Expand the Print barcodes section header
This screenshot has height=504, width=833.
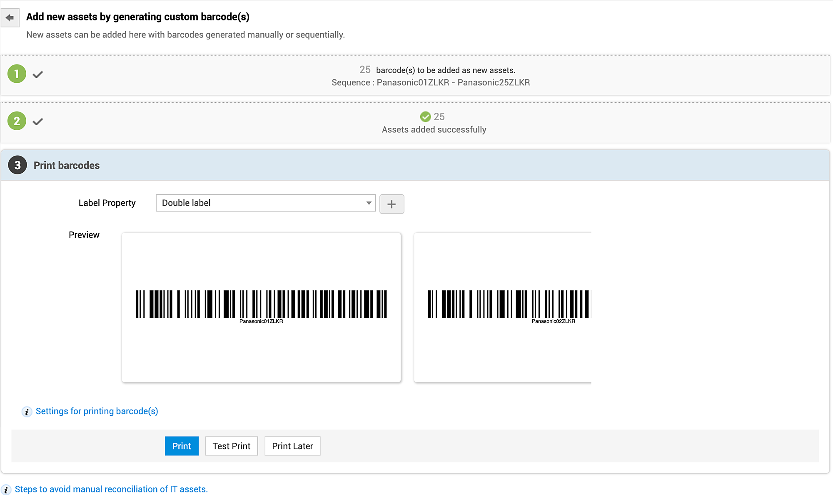coord(67,165)
